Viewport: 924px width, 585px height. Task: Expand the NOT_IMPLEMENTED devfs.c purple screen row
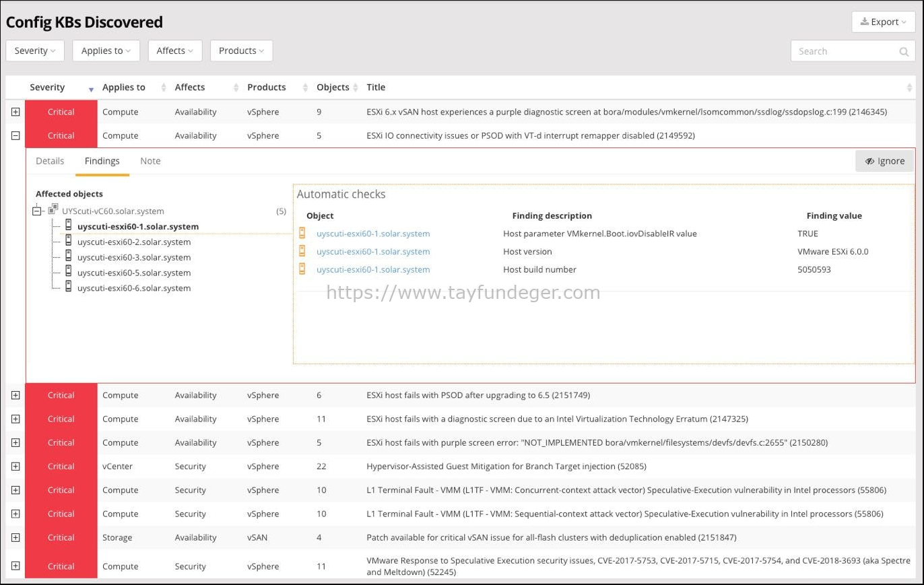[15, 442]
